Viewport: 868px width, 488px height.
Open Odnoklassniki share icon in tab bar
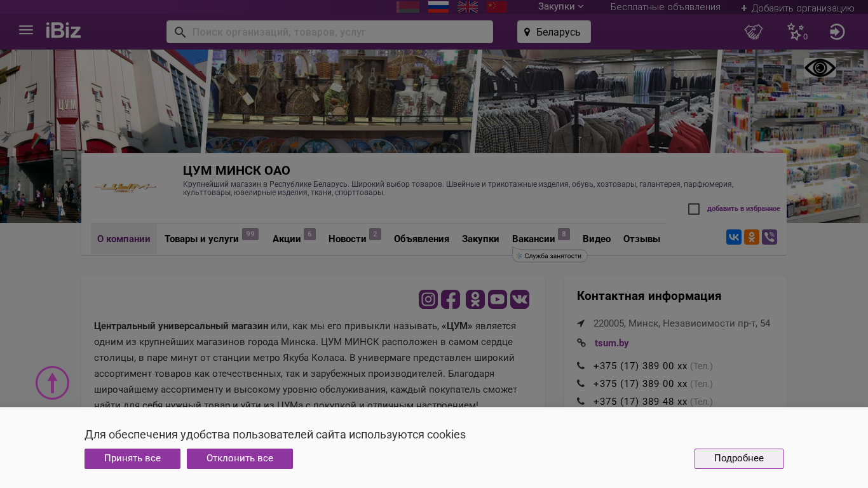[x=752, y=237]
